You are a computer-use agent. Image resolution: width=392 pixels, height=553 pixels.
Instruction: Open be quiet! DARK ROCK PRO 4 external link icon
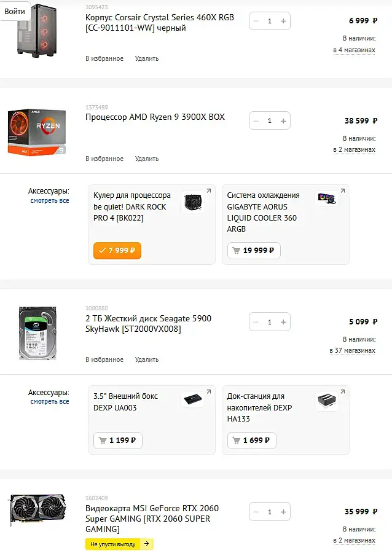pyautogui.click(x=208, y=191)
